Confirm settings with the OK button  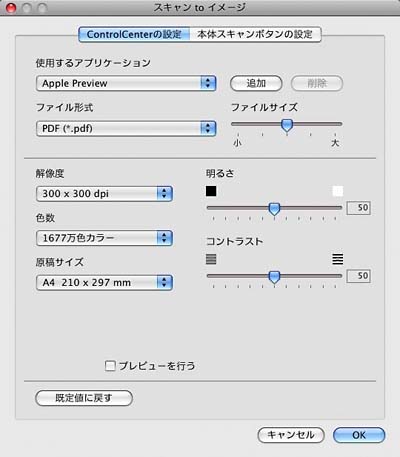(359, 435)
